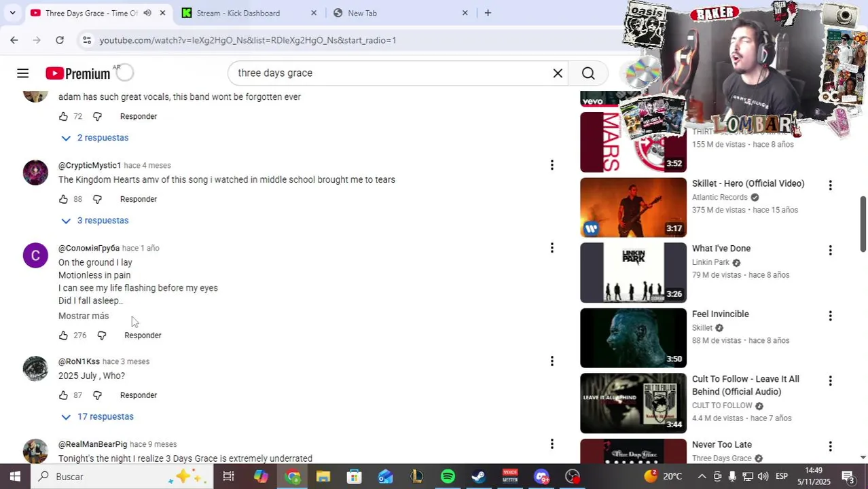Viewport: 868px width, 489px height.
Task: Like @CrypticMystic1's Kingdom Hearts comment
Action: pyautogui.click(x=63, y=200)
